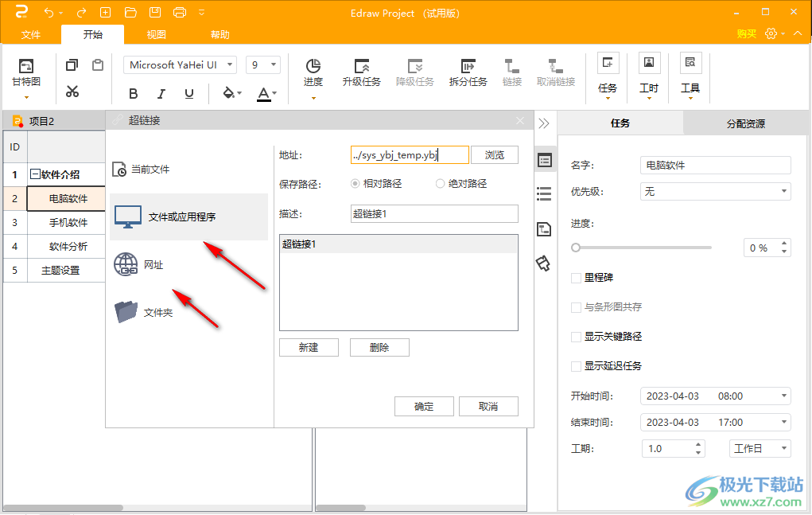The width and height of the screenshot is (812, 515).
Task: Open the start time (开始时间) dropdown
Action: tap(784, 396)
